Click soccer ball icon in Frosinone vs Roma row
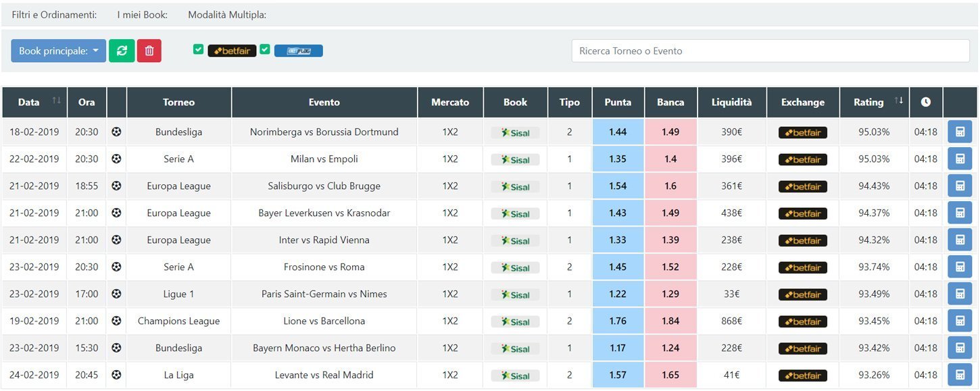The height and width of the screenshot is (391, 980). (x=116, y=267)
